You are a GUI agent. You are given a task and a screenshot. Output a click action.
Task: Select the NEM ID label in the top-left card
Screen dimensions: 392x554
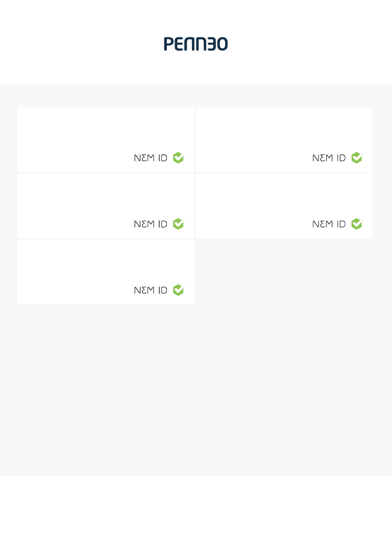151,158
